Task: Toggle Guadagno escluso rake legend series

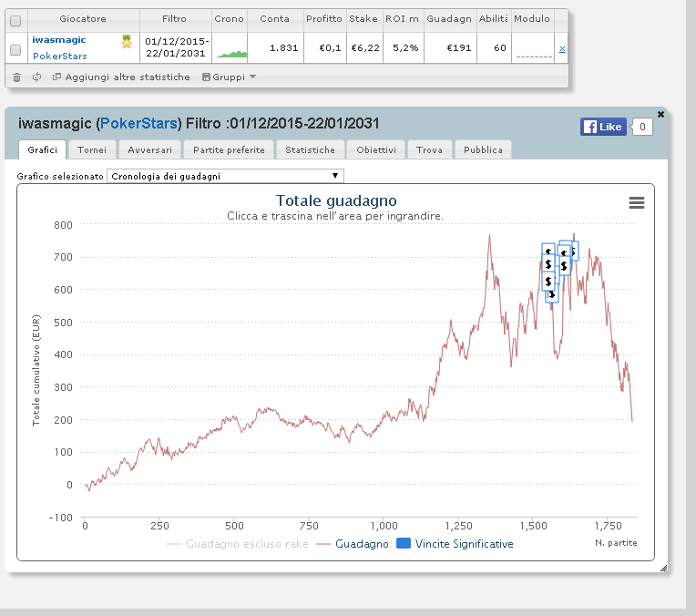Action: coord(238,544)
